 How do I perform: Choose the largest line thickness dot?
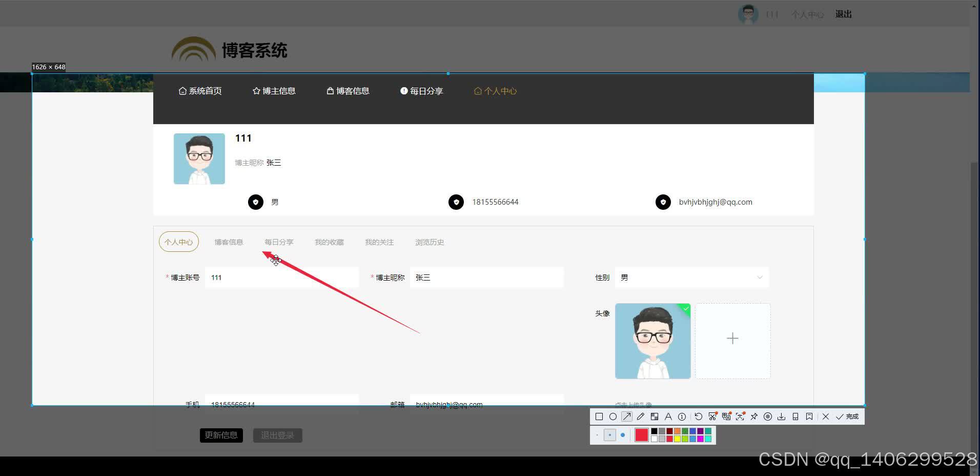point(623,435)
